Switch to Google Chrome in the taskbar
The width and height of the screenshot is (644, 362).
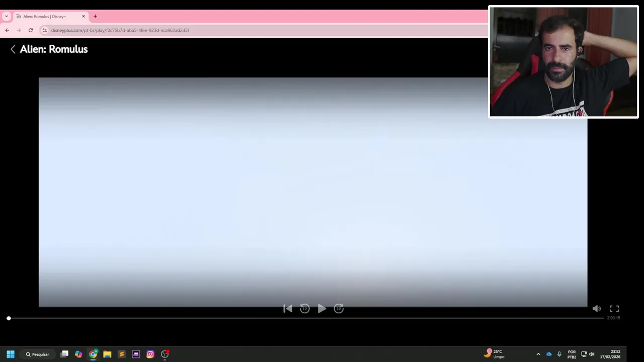(x=93, y=354)
